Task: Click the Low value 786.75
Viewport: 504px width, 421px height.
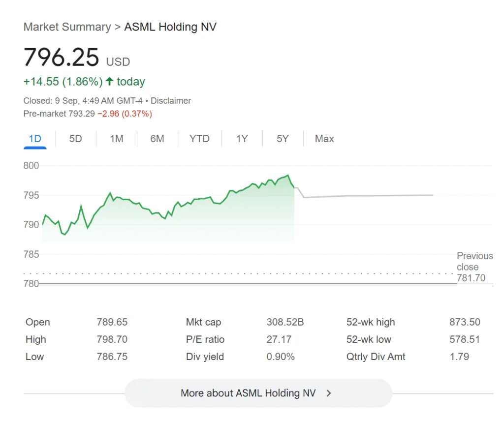Action: 112,357
